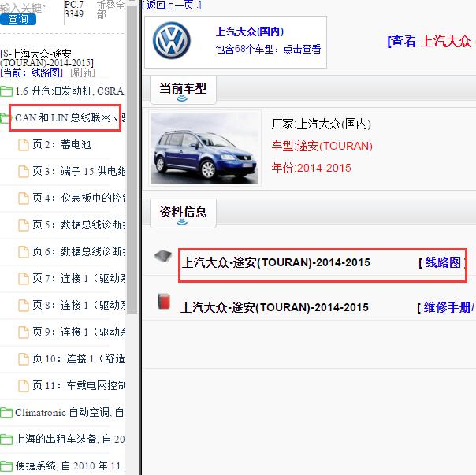Viewport: 476px width, 475px height.
Task: Open 页 3：端子 15 供电 page
Action: point(79,171)
